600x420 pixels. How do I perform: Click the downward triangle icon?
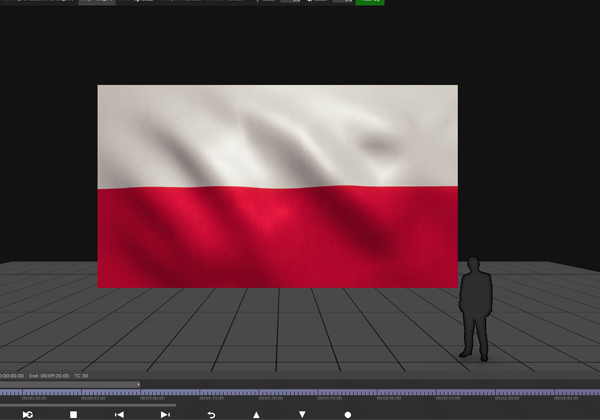point(302,414)
